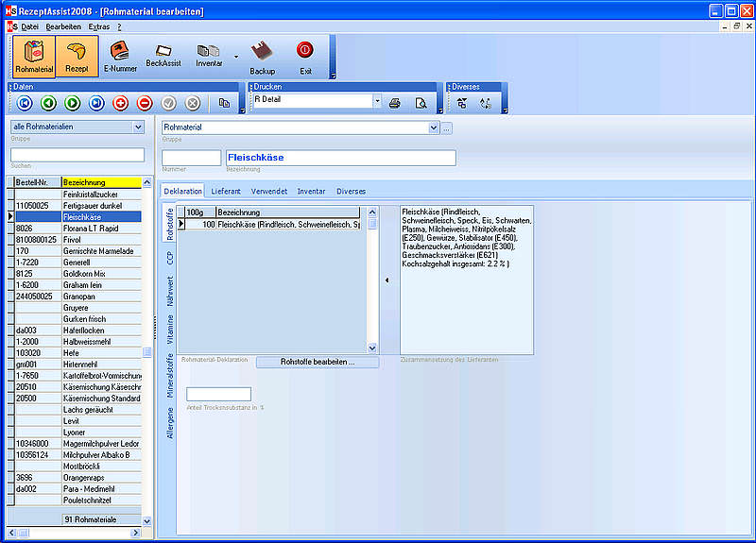Screen dimensions: 756x543
Task: Open the vertical Vitamine tab
Action: point(170,330)
